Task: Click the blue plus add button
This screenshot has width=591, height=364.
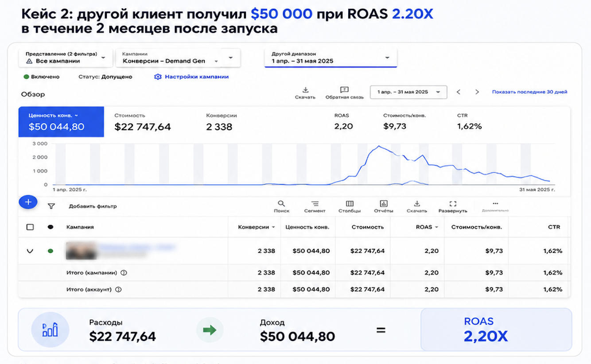Action: 28,202
